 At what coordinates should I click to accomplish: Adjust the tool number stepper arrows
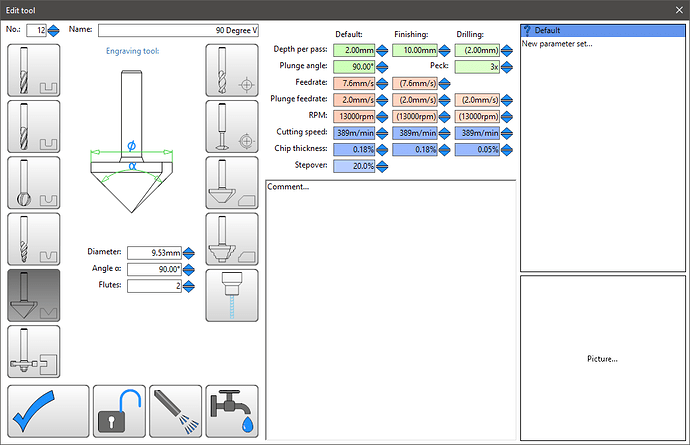54,30
